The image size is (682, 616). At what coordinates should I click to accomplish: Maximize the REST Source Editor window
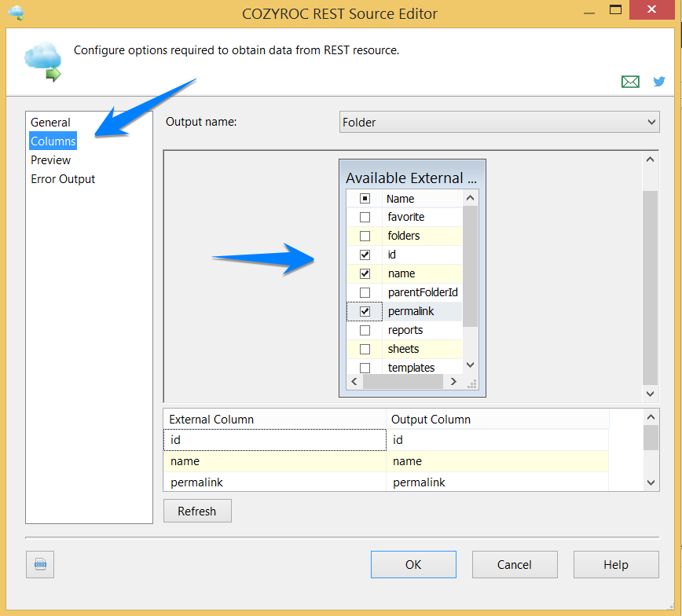click(x=615, y=9)
